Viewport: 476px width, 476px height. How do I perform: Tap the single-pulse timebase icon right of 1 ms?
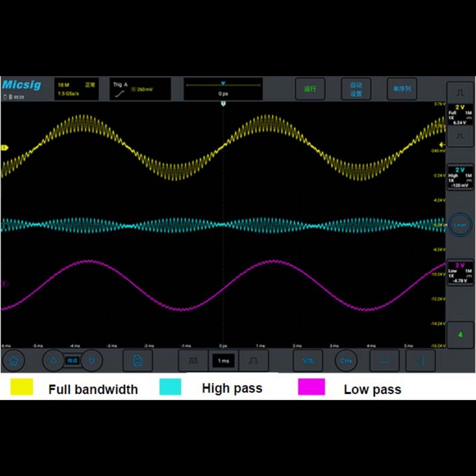tap(253, 361)
